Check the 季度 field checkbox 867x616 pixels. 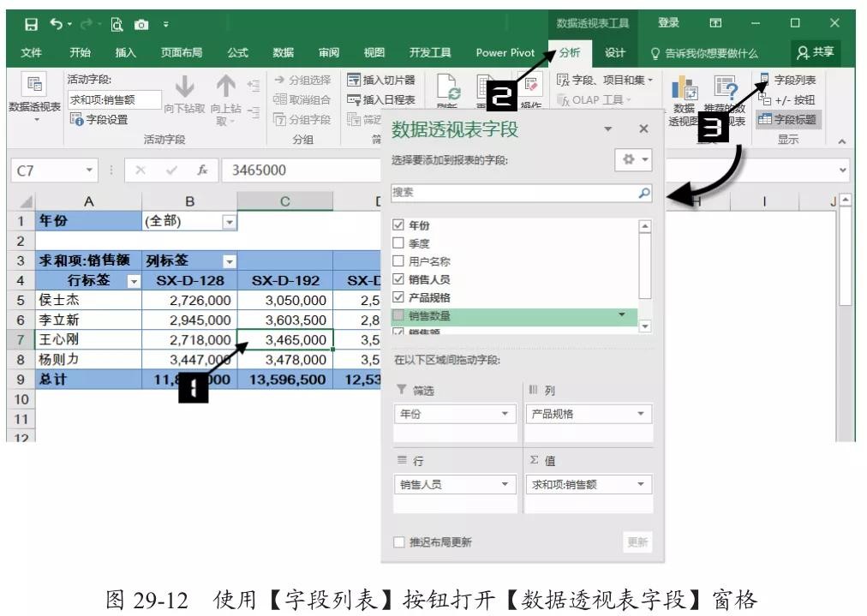click(x=397, y=242)
